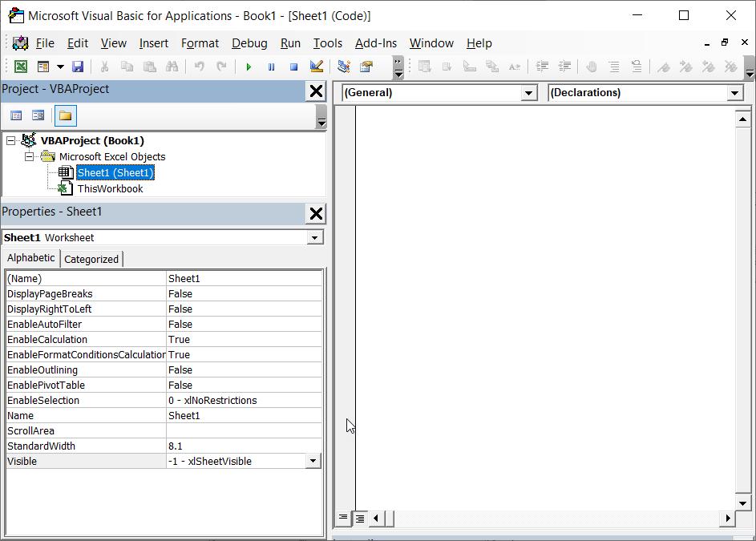Toggle Design Mode icon
The height and width of the screenshot is (541, 756).
pyautogui.click(x=317, y=67)
